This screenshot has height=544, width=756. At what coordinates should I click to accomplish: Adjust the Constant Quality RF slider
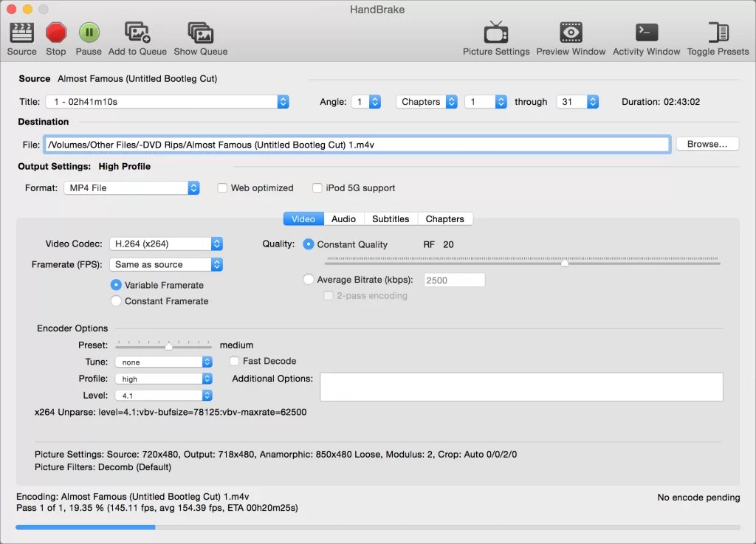(x=565, y=261)
